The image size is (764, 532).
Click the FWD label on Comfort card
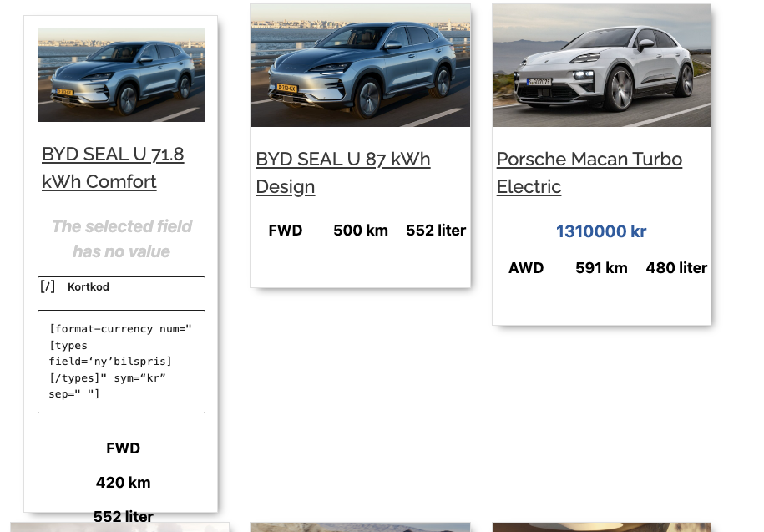(124, 448)
